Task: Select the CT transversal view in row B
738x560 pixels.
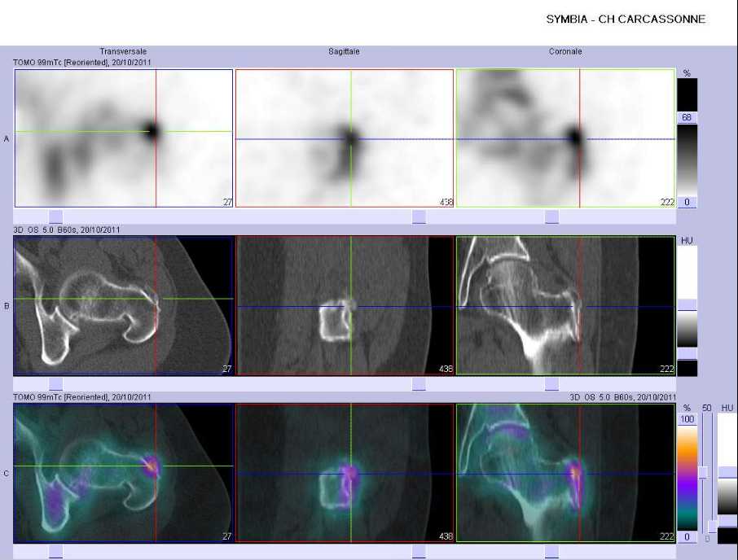Action: pyautogui.click(x=124, y=305)
